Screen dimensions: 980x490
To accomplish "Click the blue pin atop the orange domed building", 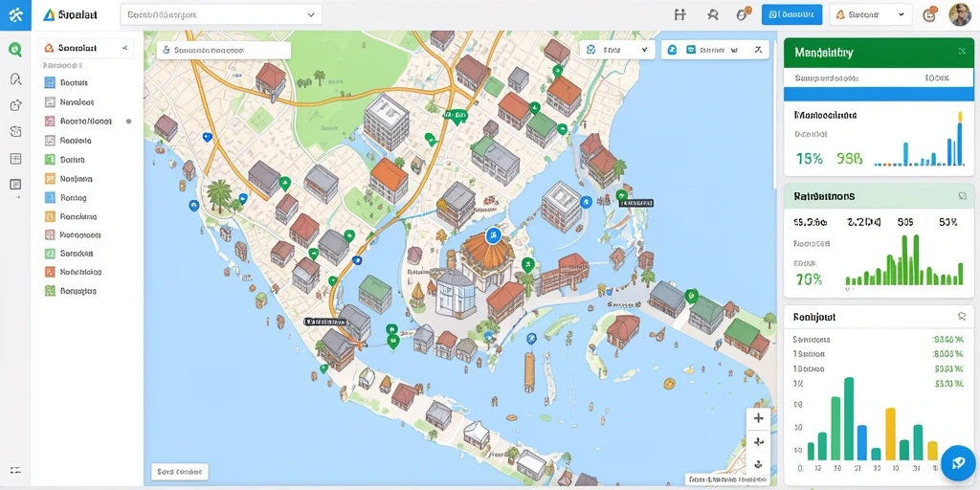I will tap(493, 235).
